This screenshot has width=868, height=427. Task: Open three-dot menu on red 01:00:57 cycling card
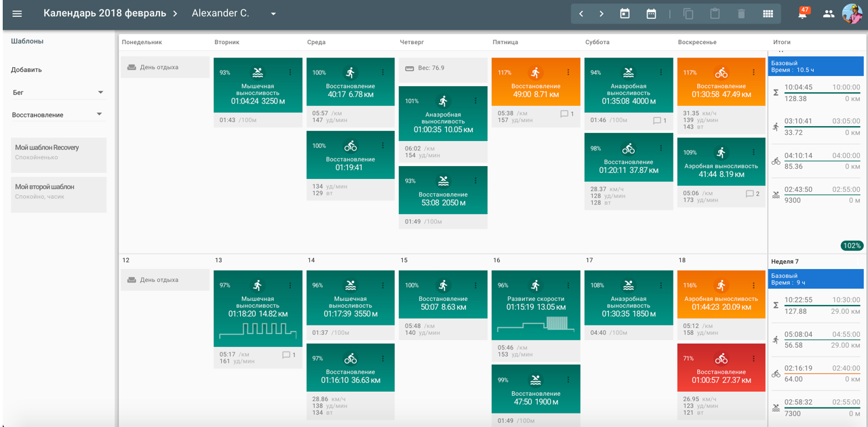[753, 359]
